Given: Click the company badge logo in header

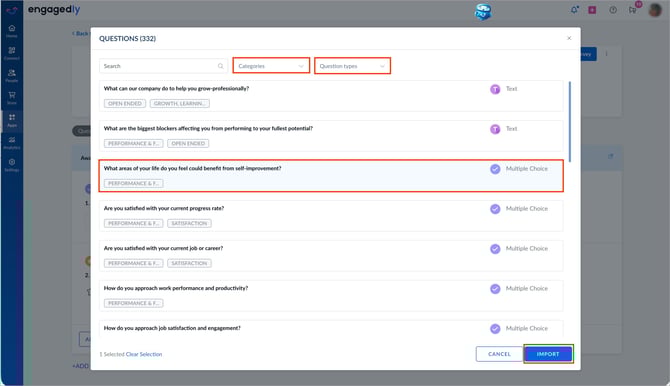Looking at the screenshot, I should coord(483,12).
